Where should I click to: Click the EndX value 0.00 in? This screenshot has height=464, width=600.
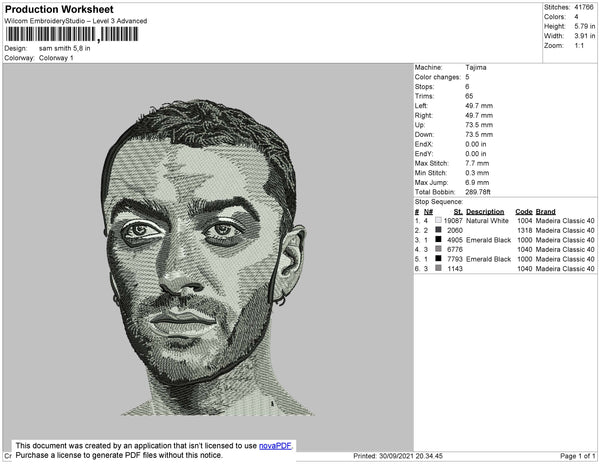point(476,144)
